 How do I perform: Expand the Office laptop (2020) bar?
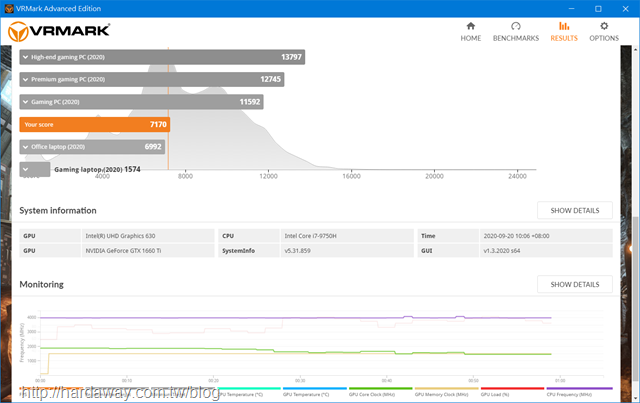[92, 147]
